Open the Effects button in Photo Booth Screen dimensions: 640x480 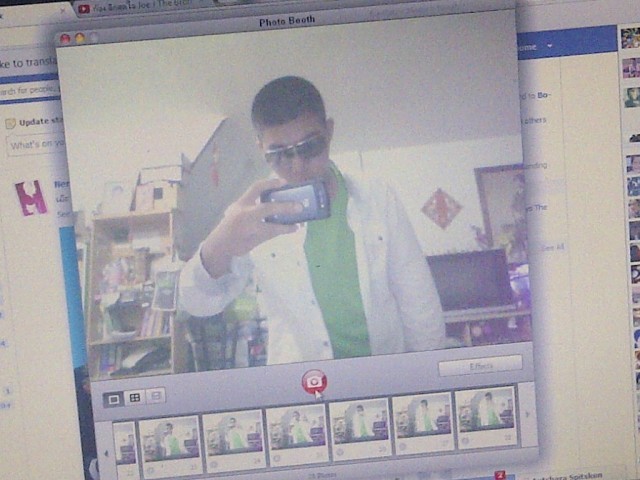pos(480,366)
